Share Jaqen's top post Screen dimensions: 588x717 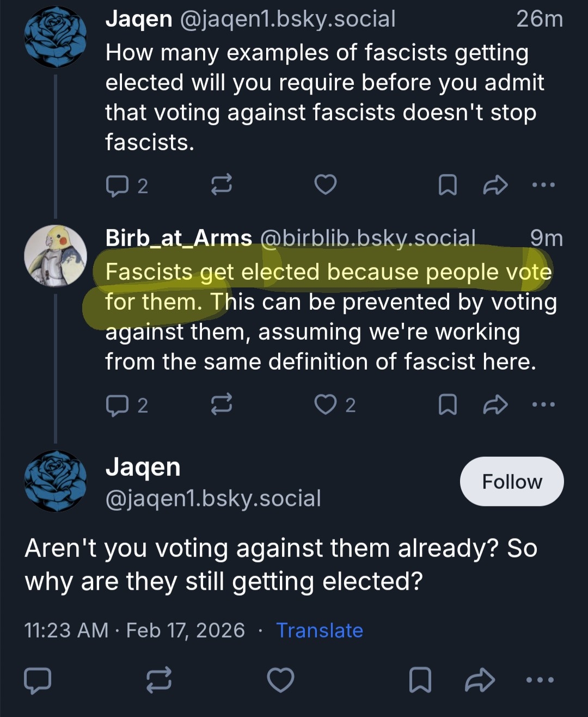point(495,185)
